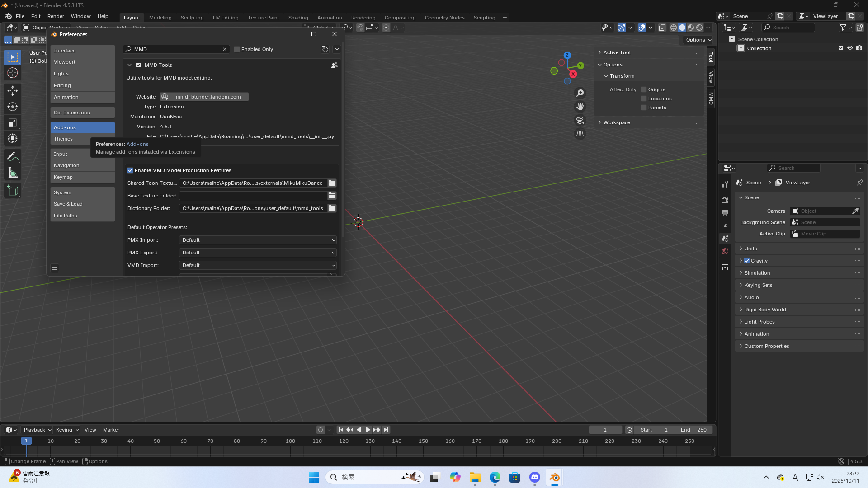Viewport: 868px width, 488px height.
Task: Visit the mmd-blender.fandom.com website link
Action: click(x=204, y=96)
